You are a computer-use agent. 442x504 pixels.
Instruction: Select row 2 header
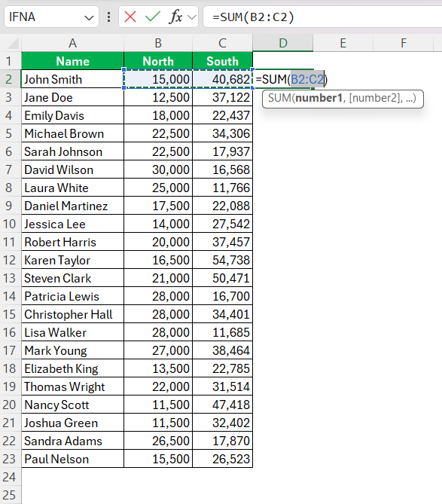click(9, 79)
